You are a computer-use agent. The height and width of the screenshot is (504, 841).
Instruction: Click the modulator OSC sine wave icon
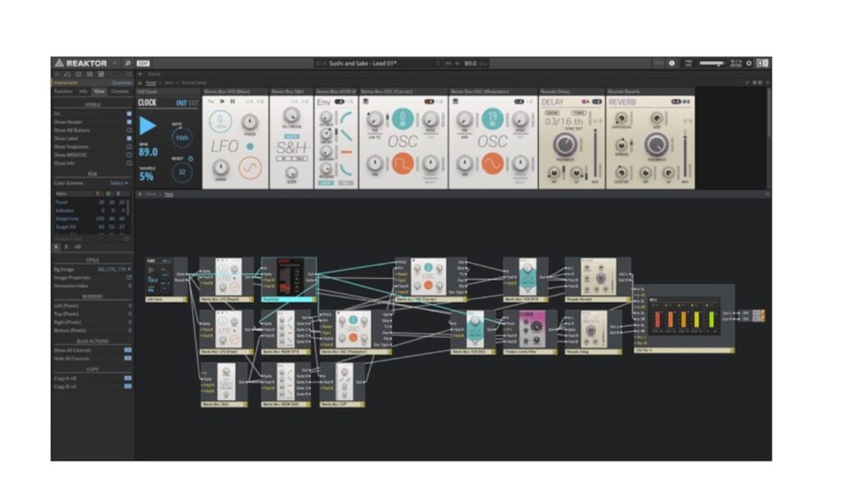[x=492, y=164]
